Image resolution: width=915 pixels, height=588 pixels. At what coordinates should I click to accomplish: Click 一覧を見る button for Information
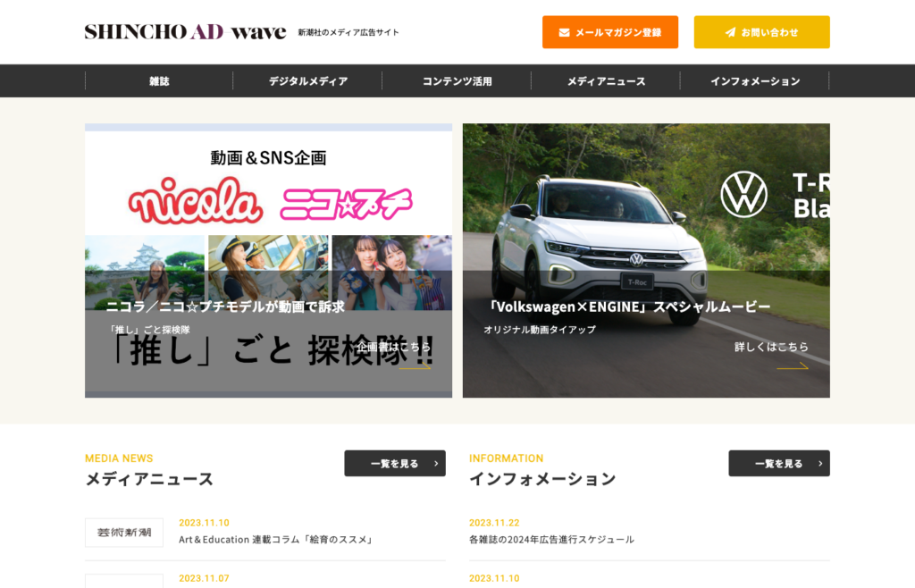pyautogui.click(x=779, y=463)
